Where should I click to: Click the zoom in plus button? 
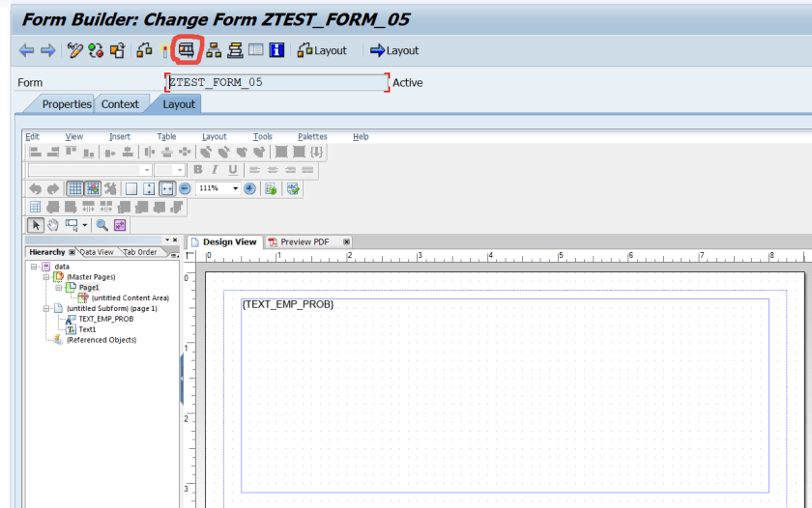pyautogui.click(x=249, y=188)
